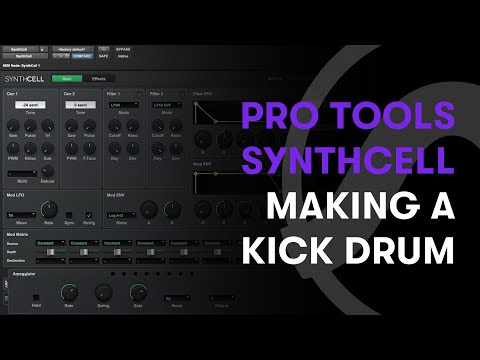This screenshot has width=480, height=360.
Task: Click the Osc 1 Tri knob
Action: pos(48,126)
